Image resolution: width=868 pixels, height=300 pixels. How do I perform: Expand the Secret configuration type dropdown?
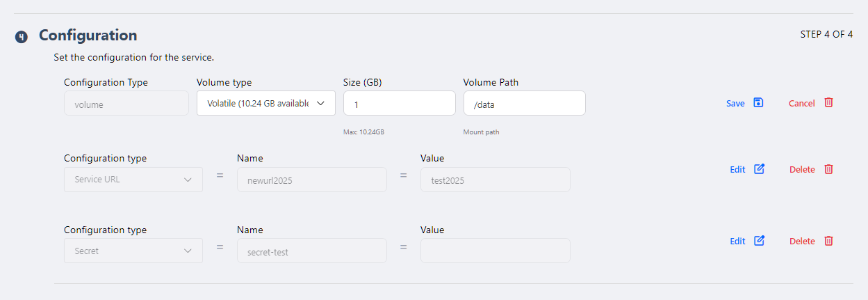133,251
